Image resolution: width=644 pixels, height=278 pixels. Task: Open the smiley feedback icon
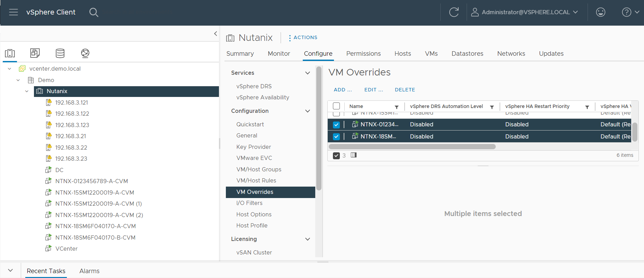point(600,12)
